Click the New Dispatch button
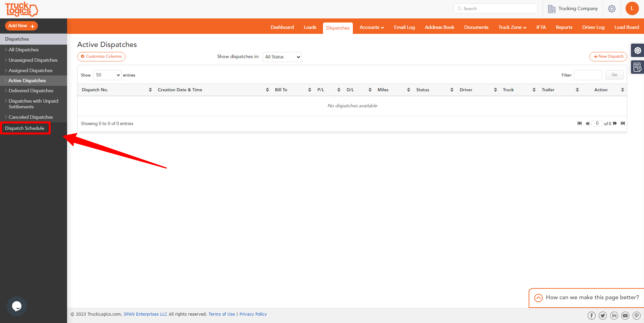Image resolution: width=644 pixels, height=323 pixels. tap(608, 57)
